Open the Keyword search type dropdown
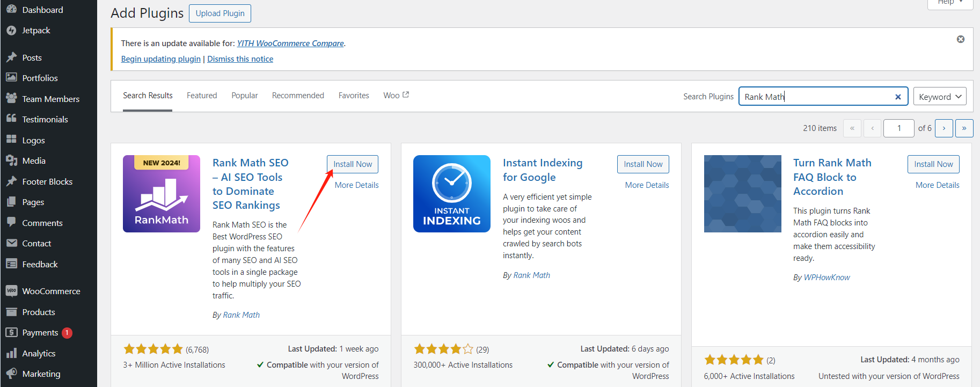Viewport: 980px width, 387px height. click(940, 97)
